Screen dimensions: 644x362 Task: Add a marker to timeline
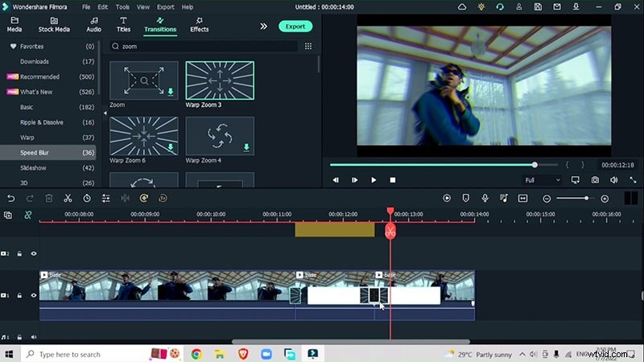click(466, 199)
